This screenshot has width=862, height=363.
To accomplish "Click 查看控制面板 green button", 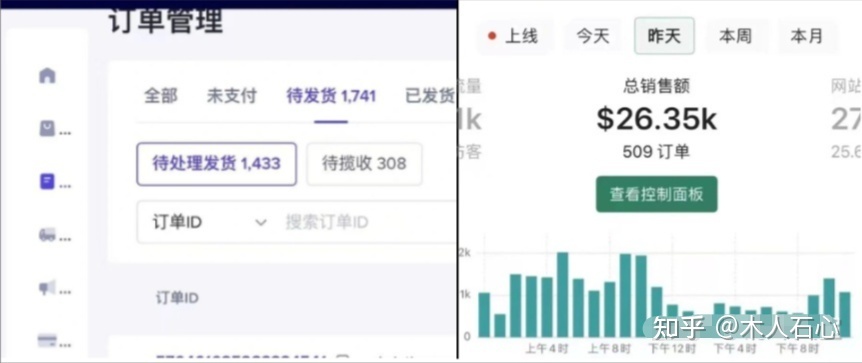I will (656, 194).
